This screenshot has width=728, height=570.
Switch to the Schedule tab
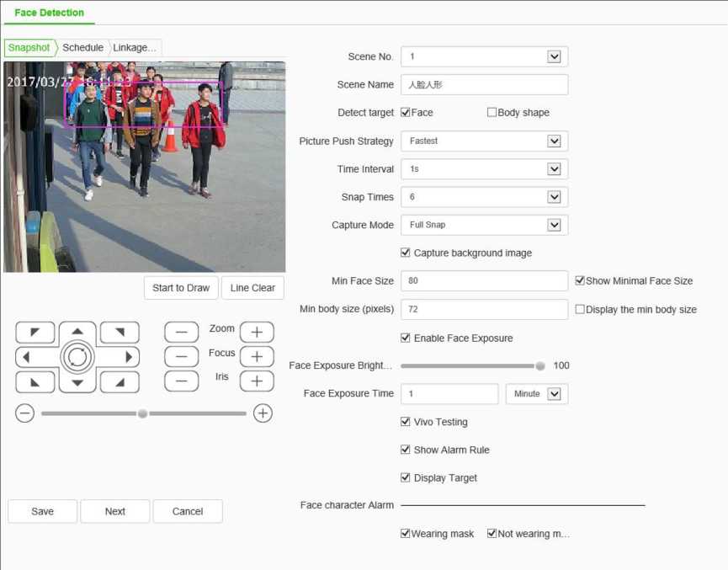[x=82, y=48]
